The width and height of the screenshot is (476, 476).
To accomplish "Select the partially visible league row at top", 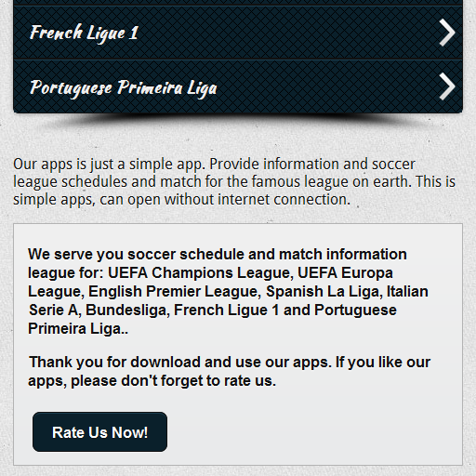I will pyautogui.click(x=238, y=3).
